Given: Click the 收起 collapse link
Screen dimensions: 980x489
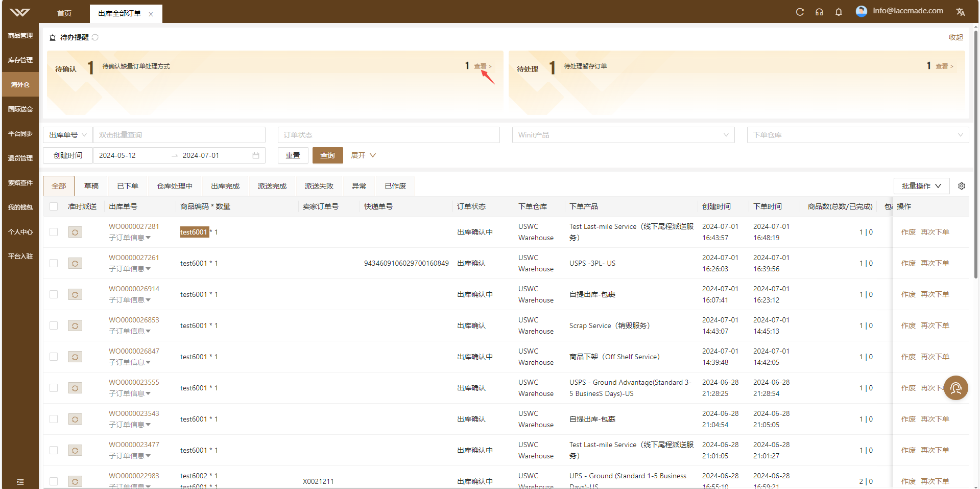Looking at the screenshot, I should (955, 37).
